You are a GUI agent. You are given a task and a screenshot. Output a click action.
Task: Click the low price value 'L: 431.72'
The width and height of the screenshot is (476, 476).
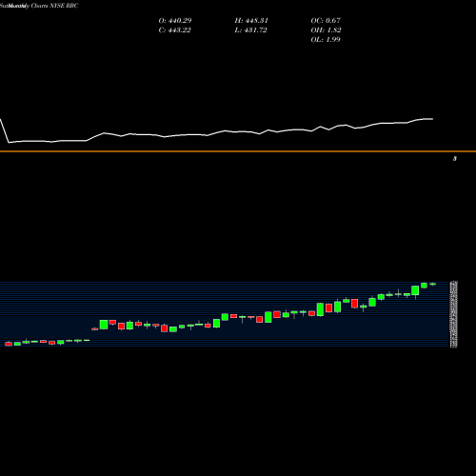tap(250, 30)
